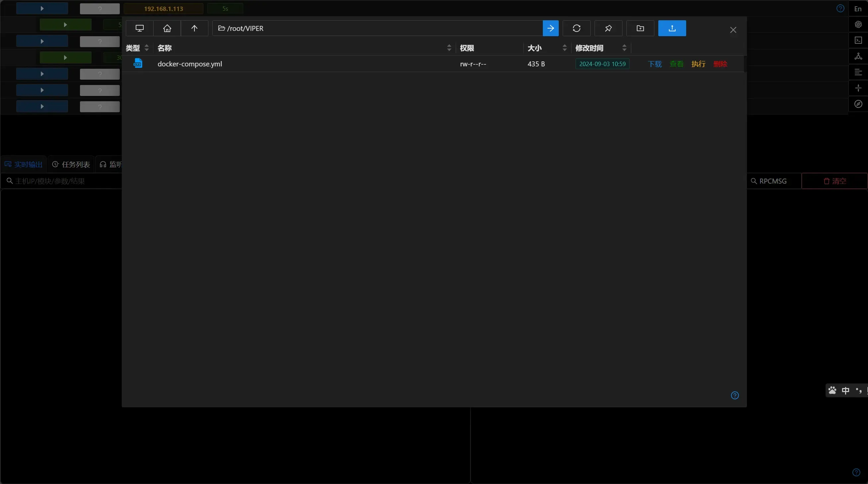Open the 任务列表 tab

pyautogui.click(x=71, y=164)
